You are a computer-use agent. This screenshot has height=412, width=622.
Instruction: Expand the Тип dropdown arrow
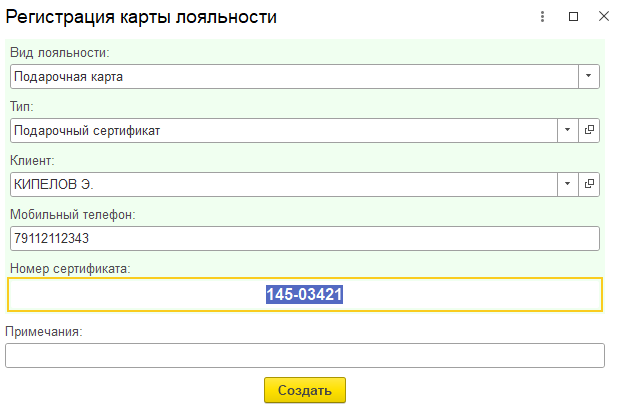pyautogui.click(x=567, y=130)
